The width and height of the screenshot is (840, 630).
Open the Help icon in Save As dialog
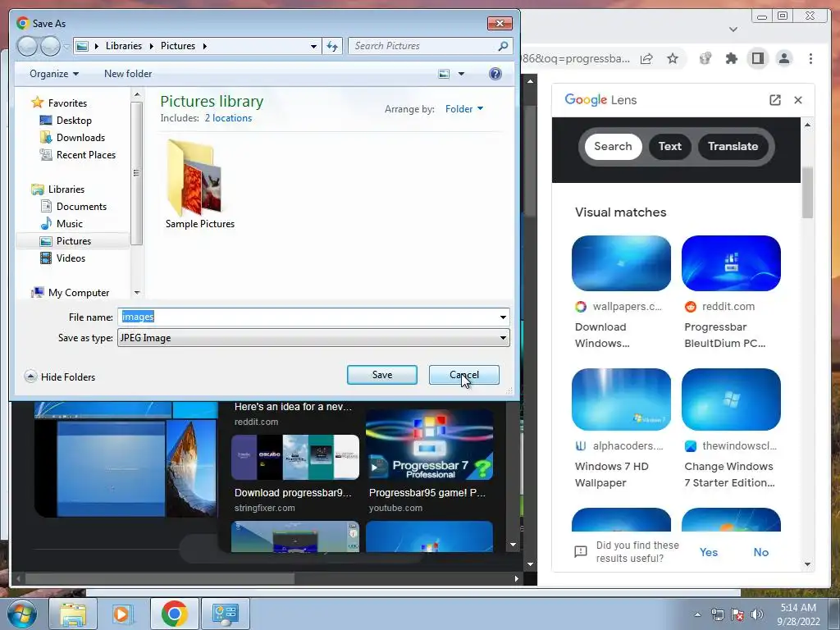495,74
